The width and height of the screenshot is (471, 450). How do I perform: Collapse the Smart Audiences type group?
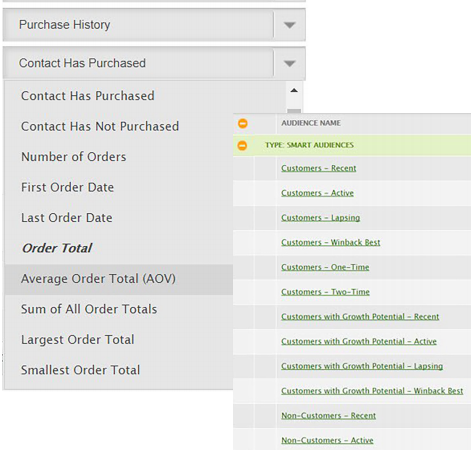pyautogui.click(x=242, y=145)
